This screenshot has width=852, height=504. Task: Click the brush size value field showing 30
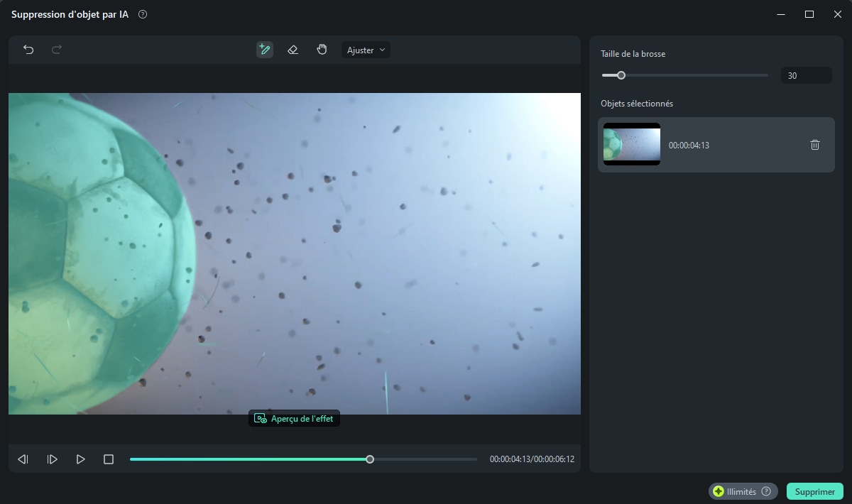tap(806, 75)
